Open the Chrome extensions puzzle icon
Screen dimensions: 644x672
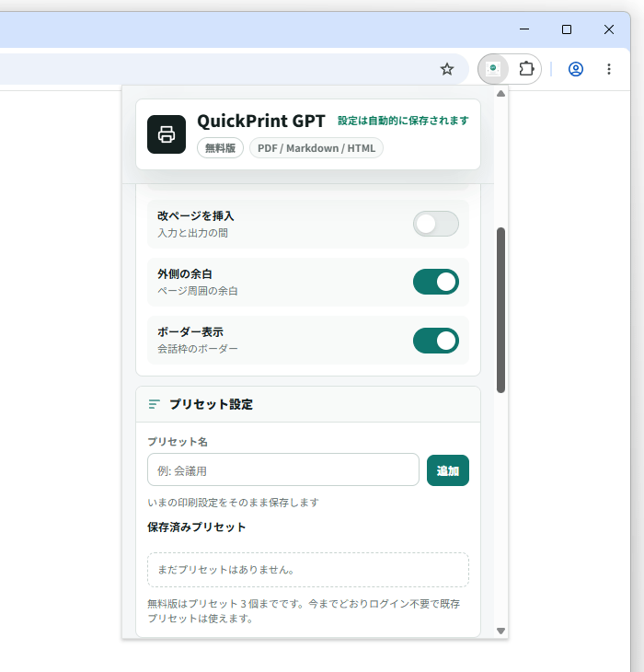click(x=526, y=69)
